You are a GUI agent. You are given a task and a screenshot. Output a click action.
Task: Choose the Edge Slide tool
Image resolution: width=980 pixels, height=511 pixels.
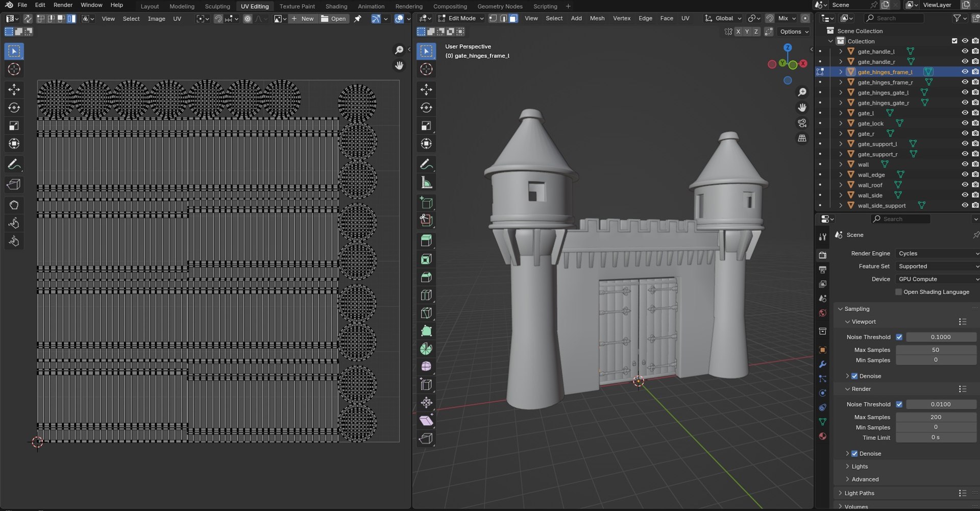pyautogui.click(x=426, y=384)
